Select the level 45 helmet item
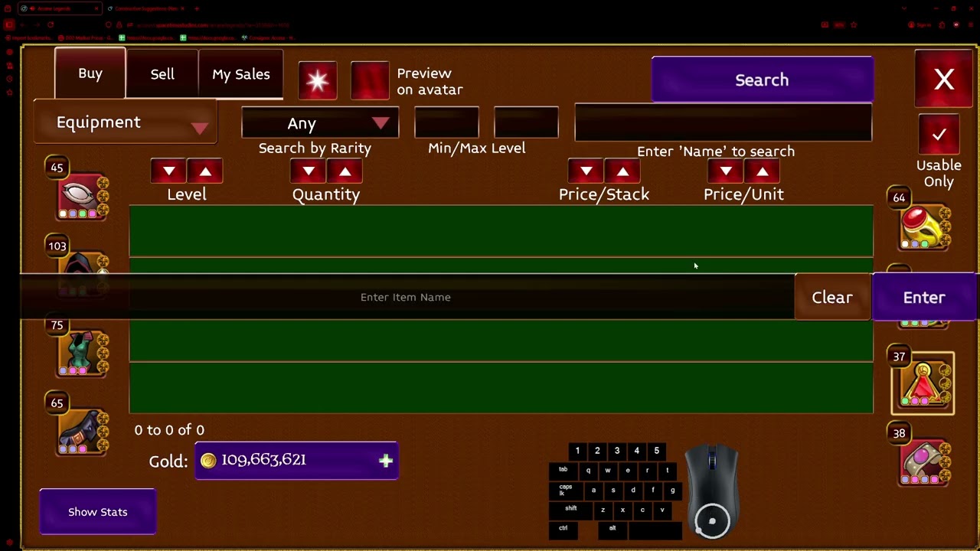980x551 pixels. [x=83, y=197]
